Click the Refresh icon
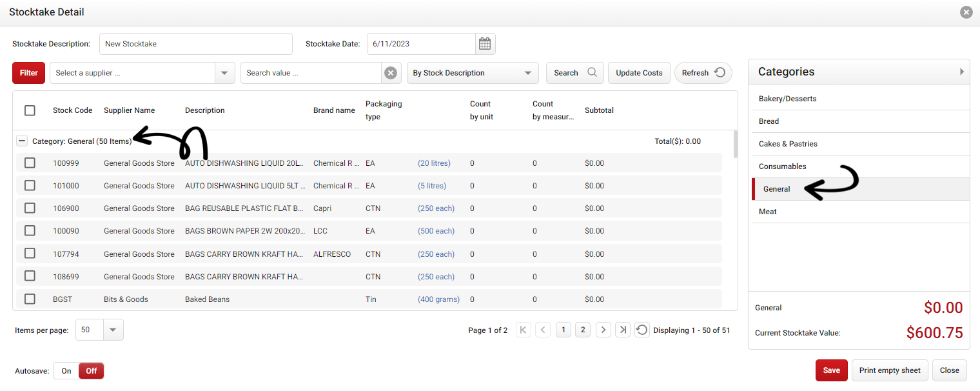The width and height of the screenshot is (980, 391). coord(721,72)
